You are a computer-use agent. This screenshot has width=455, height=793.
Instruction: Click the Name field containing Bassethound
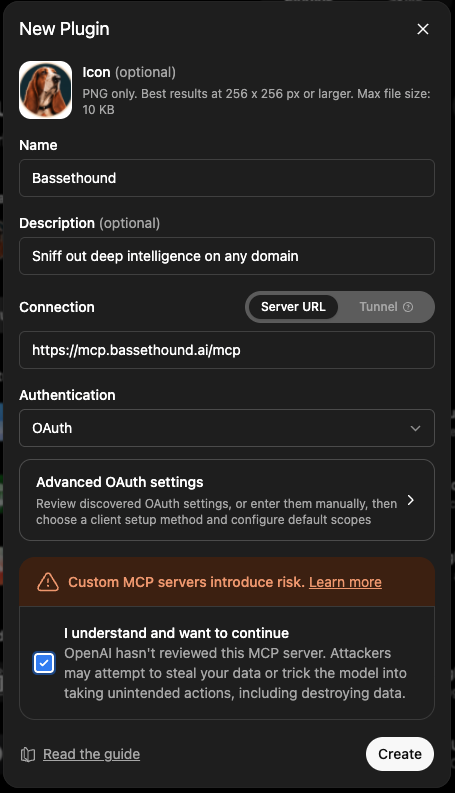point(227,178)
